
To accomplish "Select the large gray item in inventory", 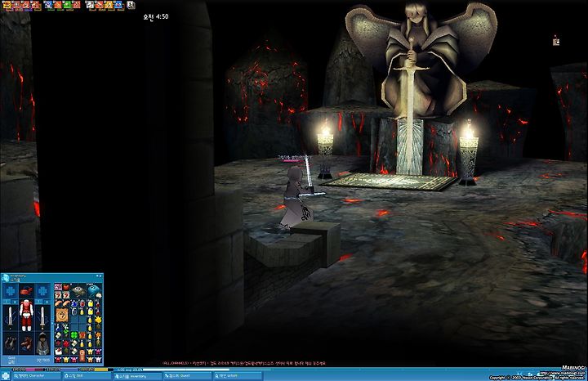I will [78, 290].
